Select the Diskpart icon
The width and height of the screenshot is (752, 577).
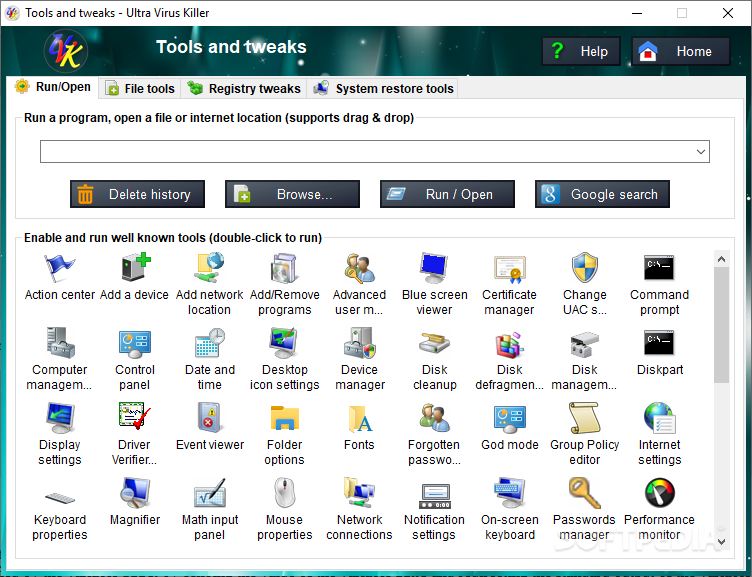659,342
